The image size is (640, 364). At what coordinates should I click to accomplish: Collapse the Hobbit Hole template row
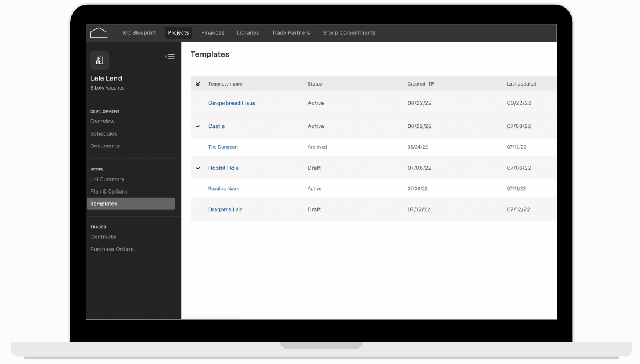(x=198, y=168)
